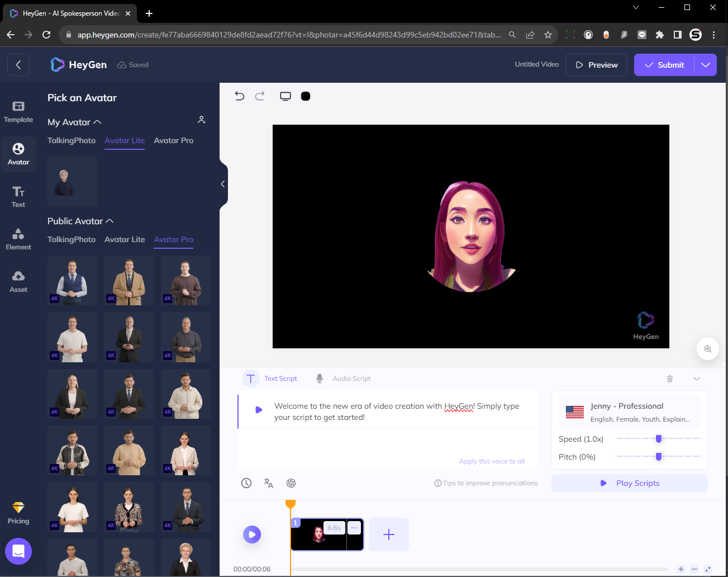Switch to TalkingPhoto under My Avatar

point(72,140)
